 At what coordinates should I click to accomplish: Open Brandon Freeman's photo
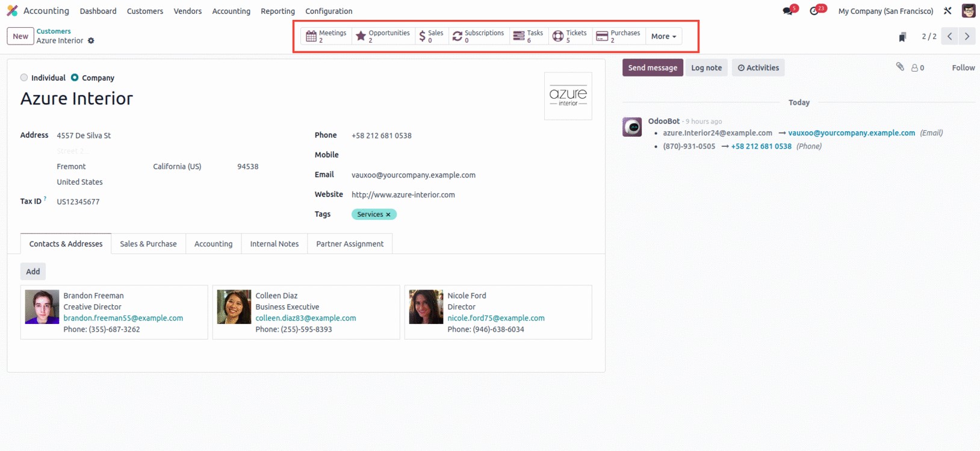(x=42, y=307)
